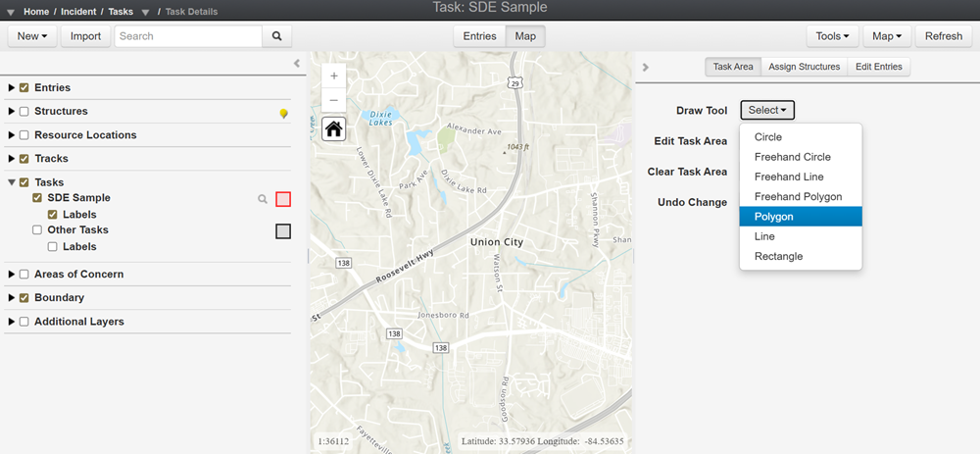Screen dimensions: 980x455
Task: Choose Freehand Polygon draw tool
Action: 801,197
